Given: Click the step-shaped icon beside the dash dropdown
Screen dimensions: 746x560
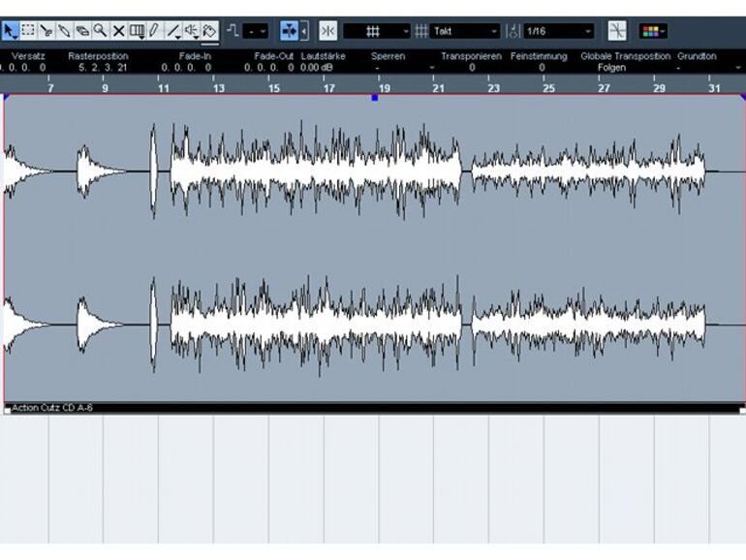Looking at the screenshot, I should coord(233,31).
